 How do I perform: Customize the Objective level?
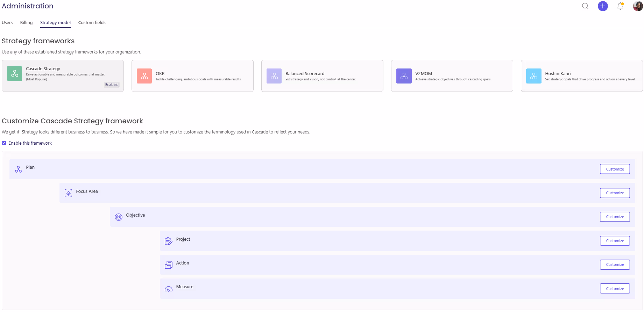click(x=615, y=217)
